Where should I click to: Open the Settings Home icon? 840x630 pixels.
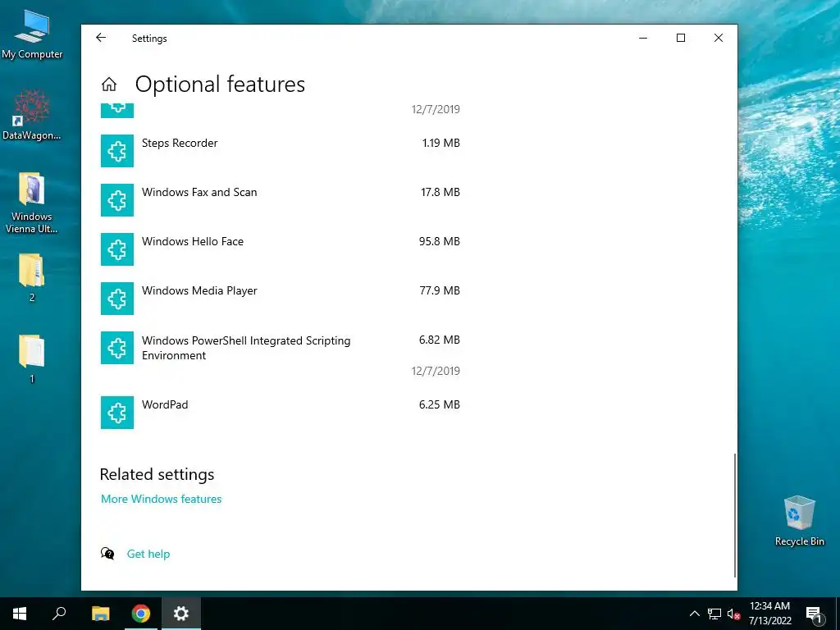tap(109, 84)
